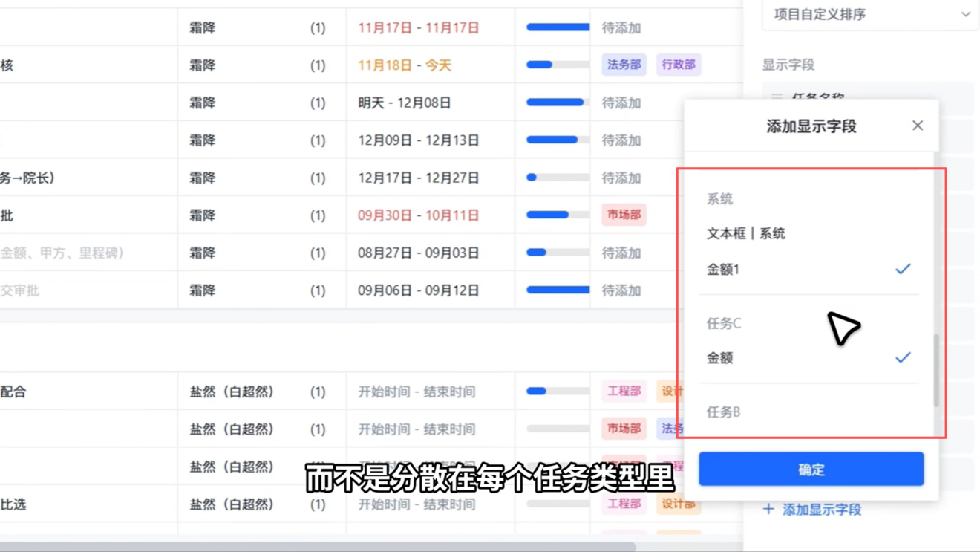Uncheck the 金额1 field checkmark
The height and width of the screenshot is (552, 980).
[903, 269]
